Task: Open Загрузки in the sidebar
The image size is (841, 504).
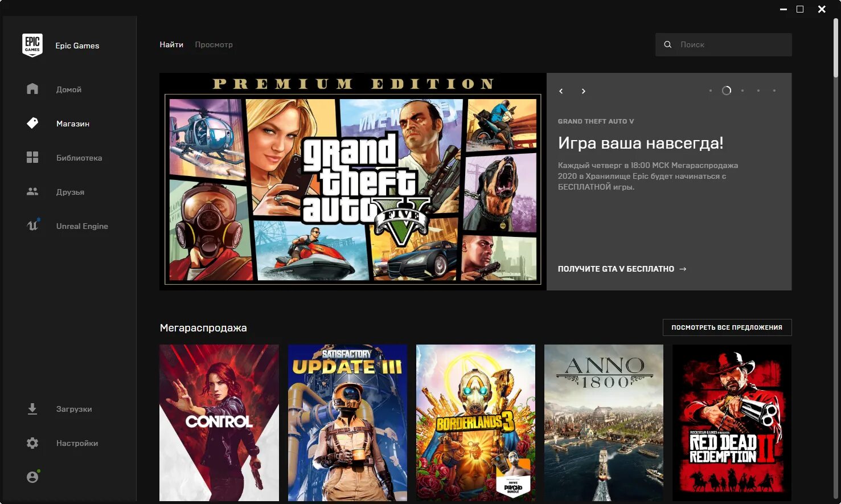Action: pyautogui.click(x=74, y=409)
